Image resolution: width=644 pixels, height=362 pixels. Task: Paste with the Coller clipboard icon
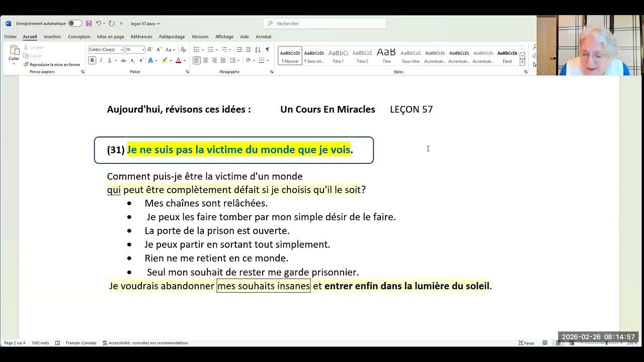point(14,50)
